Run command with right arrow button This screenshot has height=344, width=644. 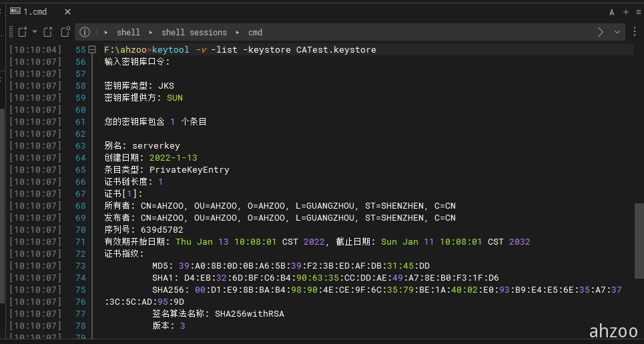tap(601, 32)
